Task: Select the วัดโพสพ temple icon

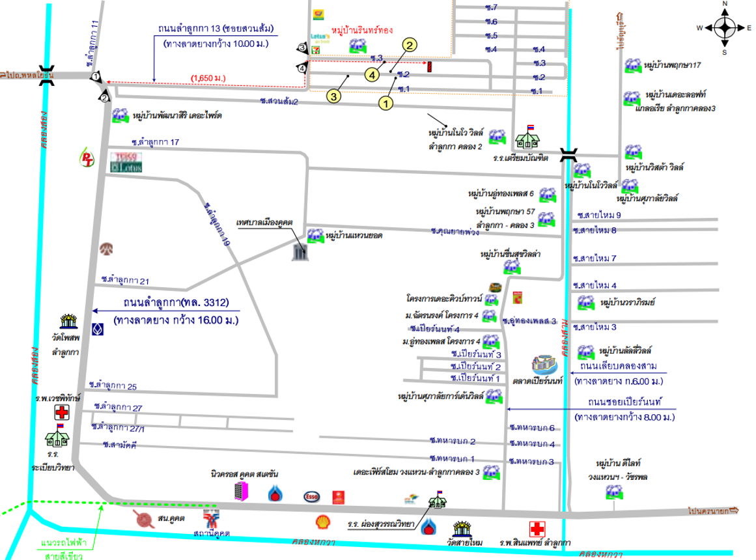Action: click(x=68, y=322)
